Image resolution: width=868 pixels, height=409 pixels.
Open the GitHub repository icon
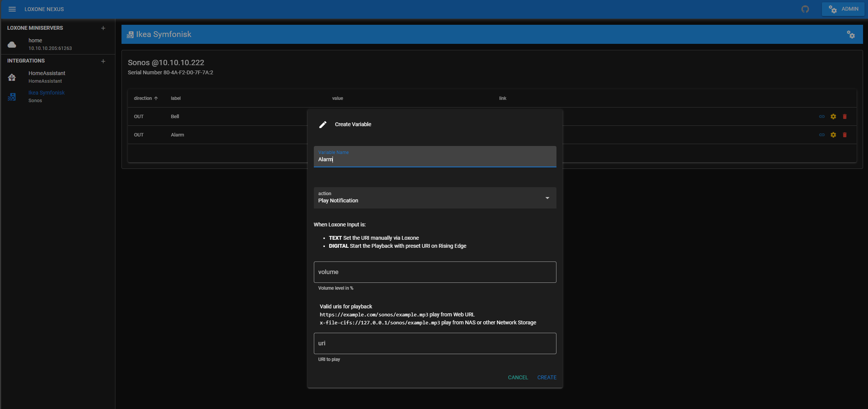pos(805,9)
